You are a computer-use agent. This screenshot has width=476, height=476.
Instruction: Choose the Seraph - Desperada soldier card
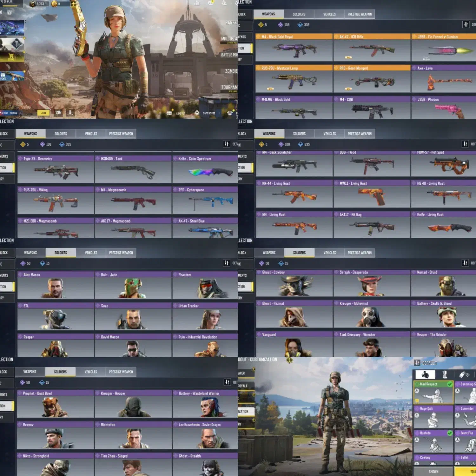point(372,283)
